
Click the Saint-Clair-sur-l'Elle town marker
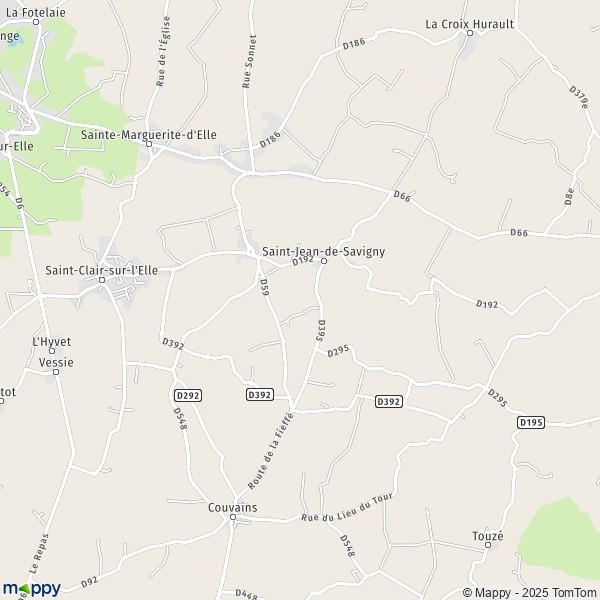click(x=102, y=280)
